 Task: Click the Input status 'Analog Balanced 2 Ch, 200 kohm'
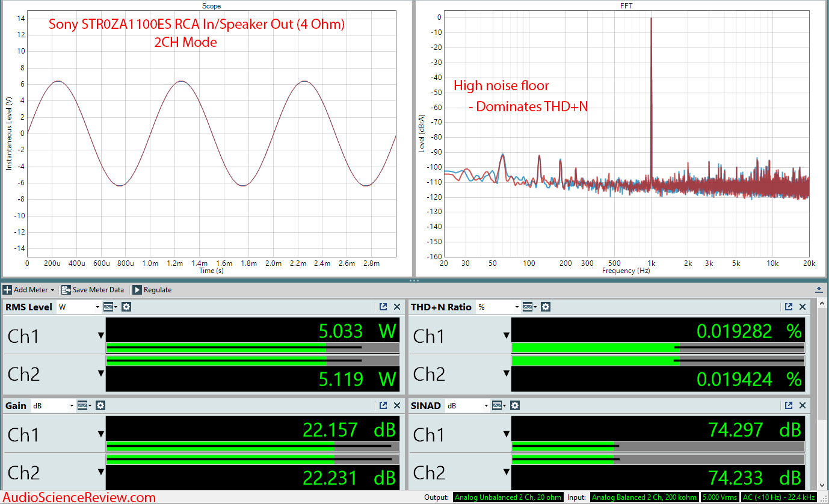pyautogui.click(x=644, y=497)
